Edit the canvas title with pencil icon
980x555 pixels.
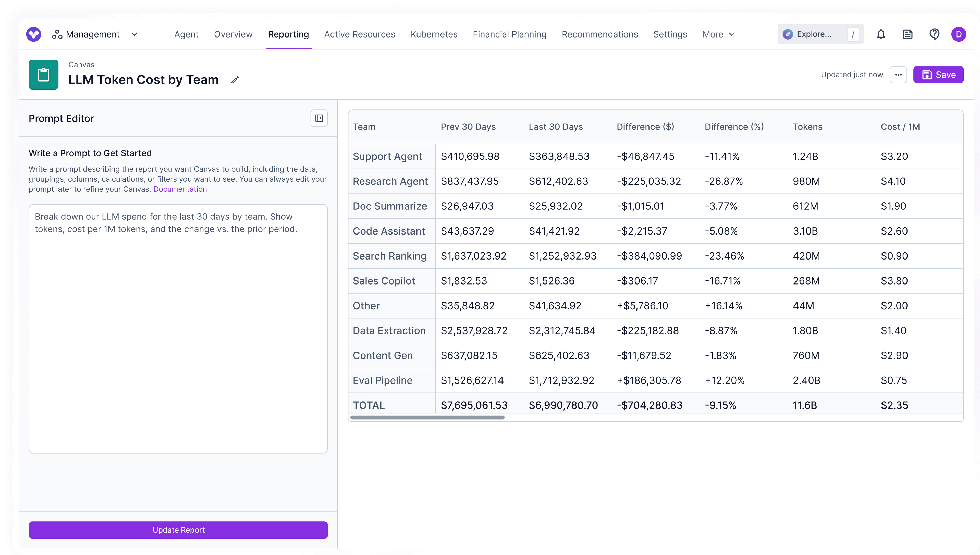tap(235, 80)
